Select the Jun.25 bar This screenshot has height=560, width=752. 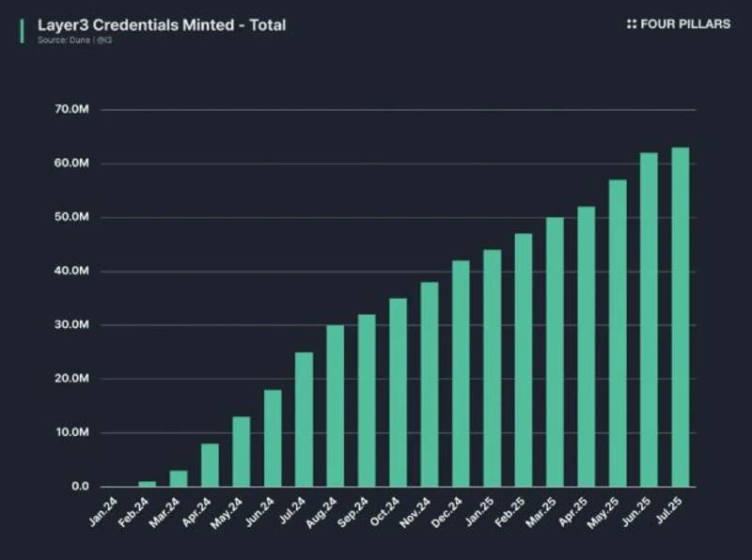pyautogui.click(x=649, y=319)
